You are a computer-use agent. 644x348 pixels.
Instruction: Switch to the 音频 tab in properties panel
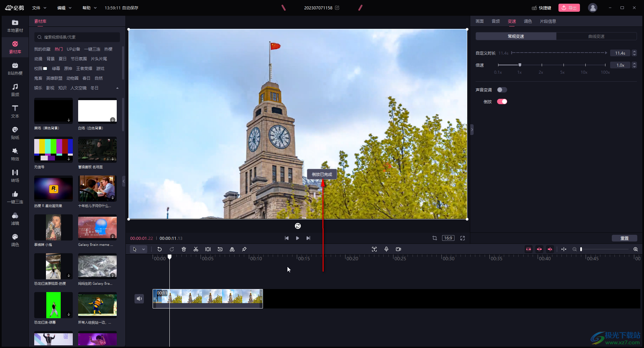click(496, 21)
